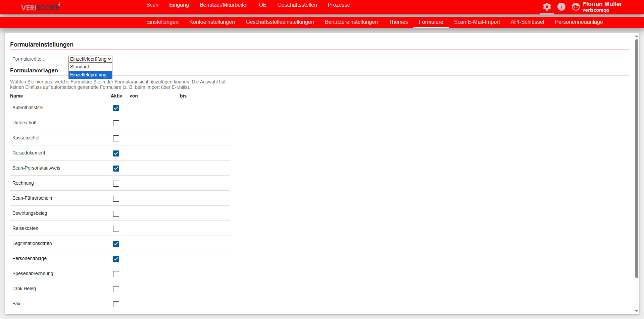Switch to the Themes tab

point(398,22)
